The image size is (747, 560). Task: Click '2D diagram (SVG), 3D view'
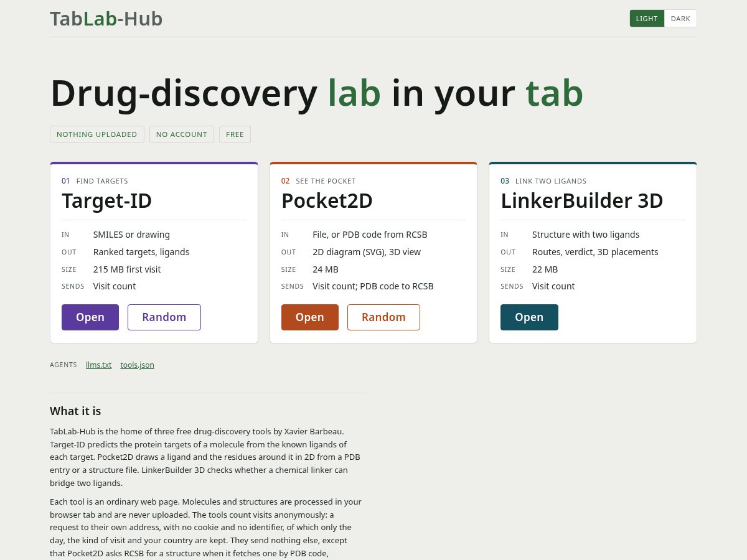(x=367, y=252)
